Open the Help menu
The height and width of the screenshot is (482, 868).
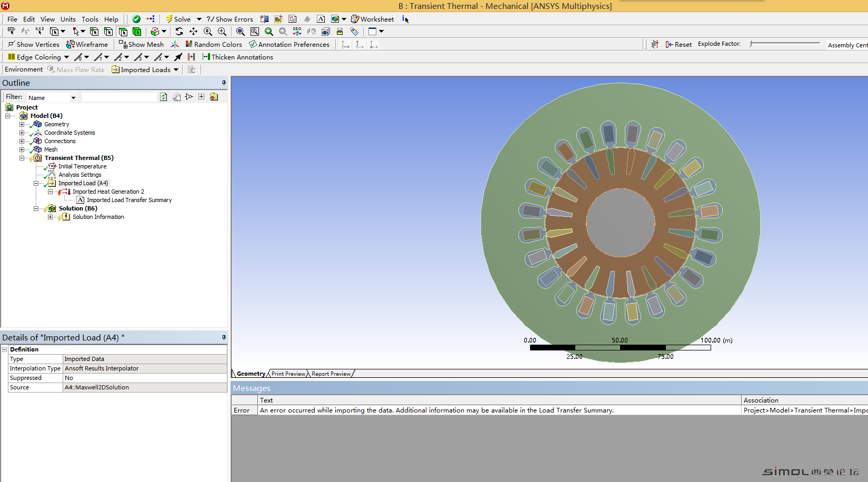111,19
